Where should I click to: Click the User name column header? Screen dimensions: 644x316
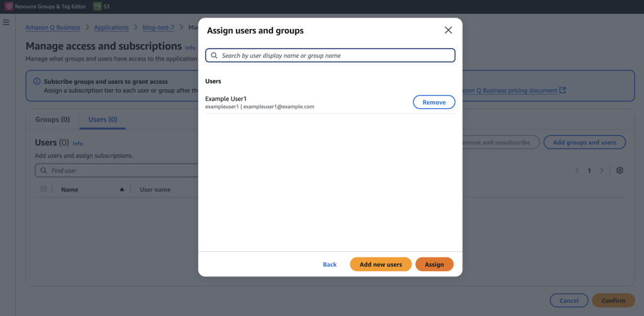(155, 189)
